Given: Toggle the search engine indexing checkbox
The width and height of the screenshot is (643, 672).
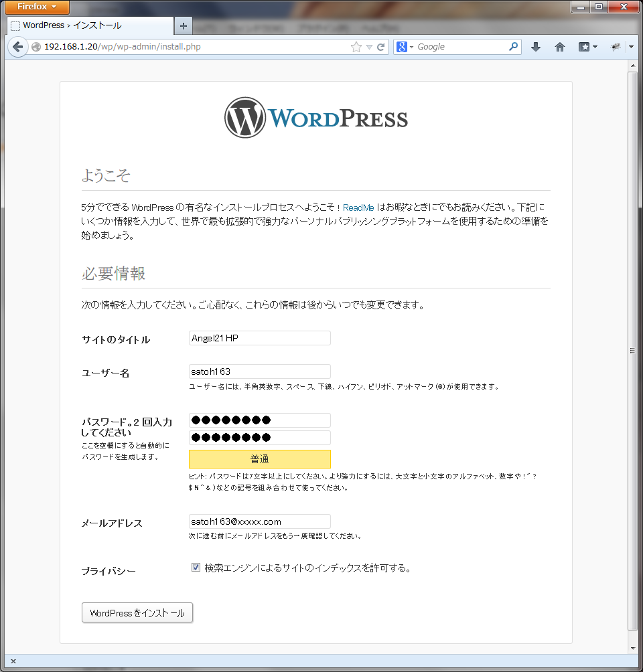Looking at the screenshot, I should point(196,568).
